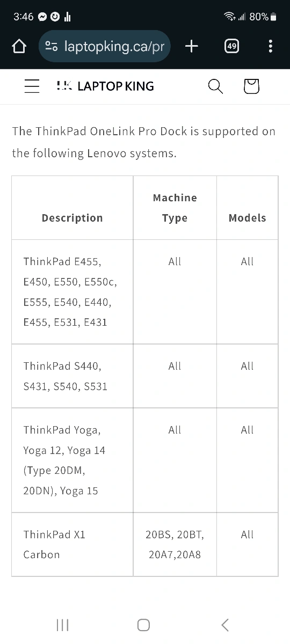The height and width of the screenshot is (644, 290).
Task: Tap the ThinkPad X1 Carbon table cell
Action: coord(73,544)
